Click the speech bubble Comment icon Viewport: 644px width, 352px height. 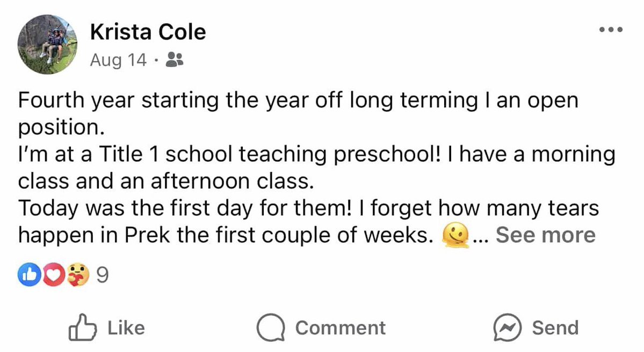(270, 328)
